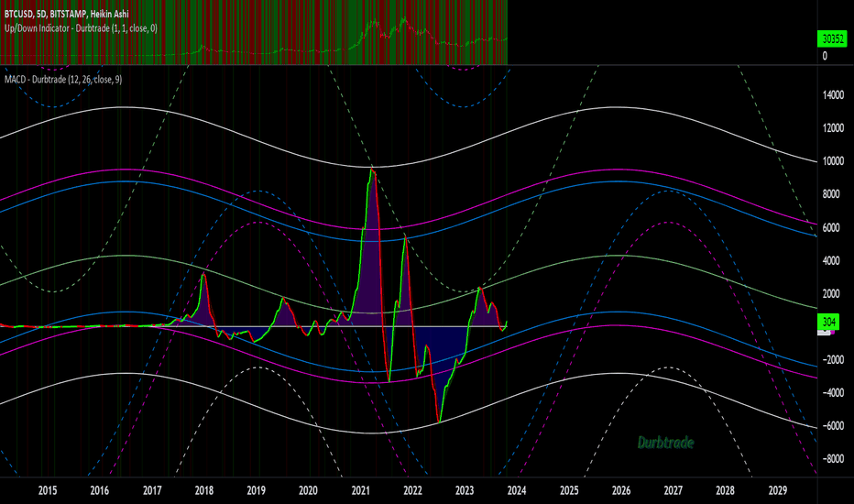Click the green 304 MACD value label
The width and height of the screenshot is (854, 504).
point(829,322)
